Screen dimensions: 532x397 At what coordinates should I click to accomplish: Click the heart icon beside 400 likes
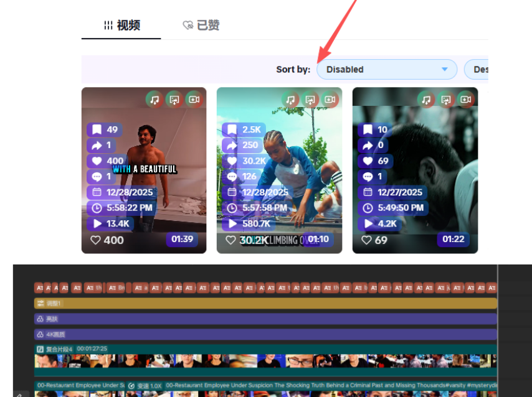(95, 240)
